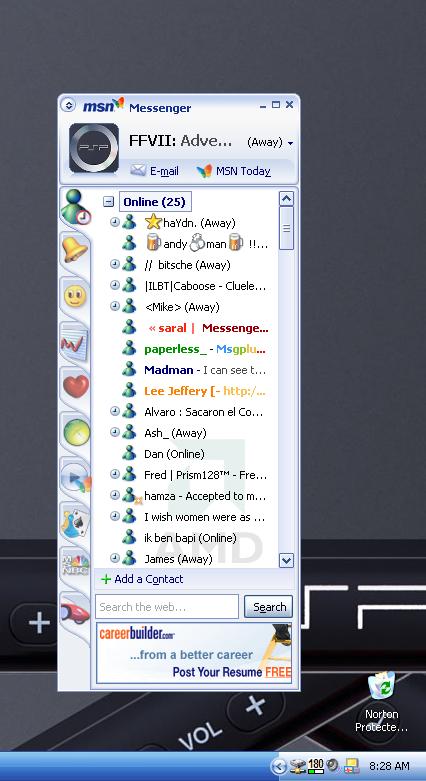Open the playing cards Games tab
The image size is (426, 781).
(x=75, y=522)
